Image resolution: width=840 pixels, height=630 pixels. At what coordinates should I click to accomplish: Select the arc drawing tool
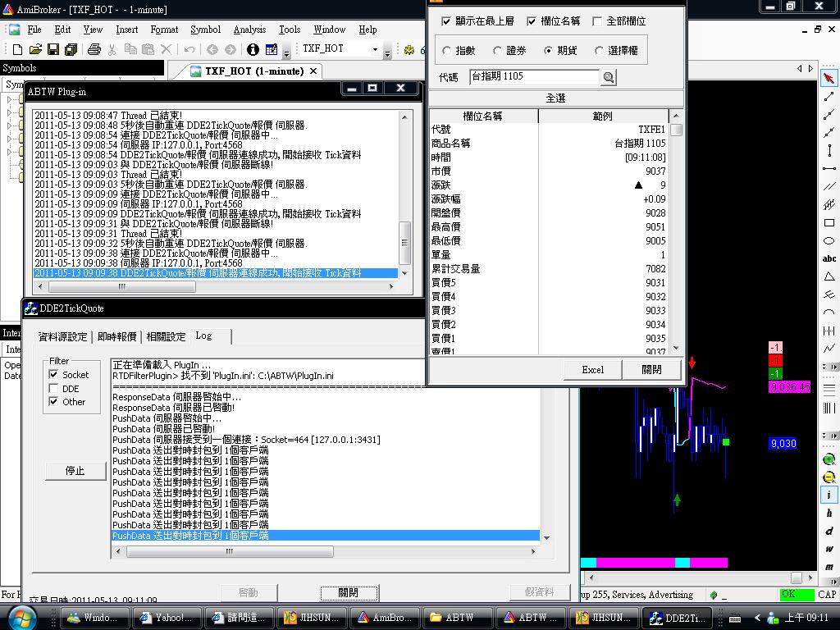pos(829,313)
